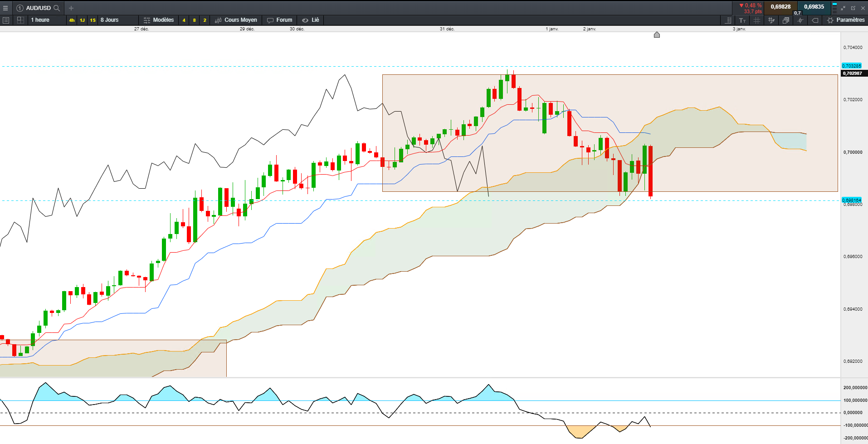Open the AUD/USD chart tab

point(38,8)
